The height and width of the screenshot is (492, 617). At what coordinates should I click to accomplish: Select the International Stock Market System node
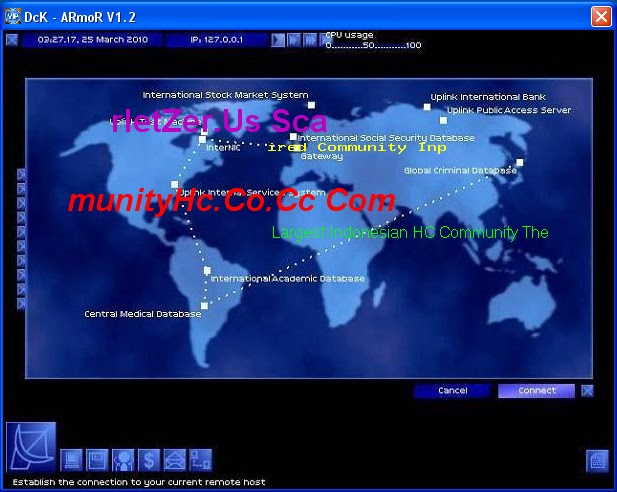(311, 105)
